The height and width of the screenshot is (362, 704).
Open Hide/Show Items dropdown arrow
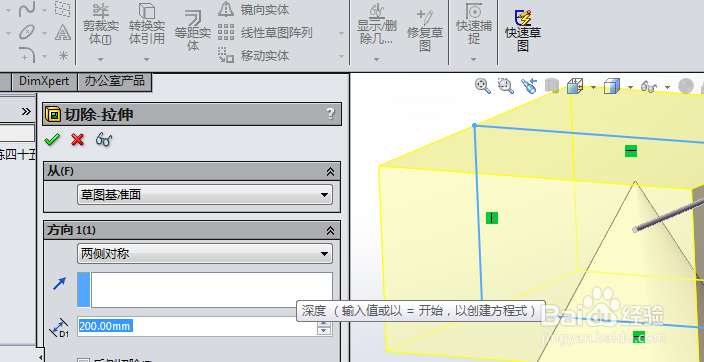(x=668, y=87)
